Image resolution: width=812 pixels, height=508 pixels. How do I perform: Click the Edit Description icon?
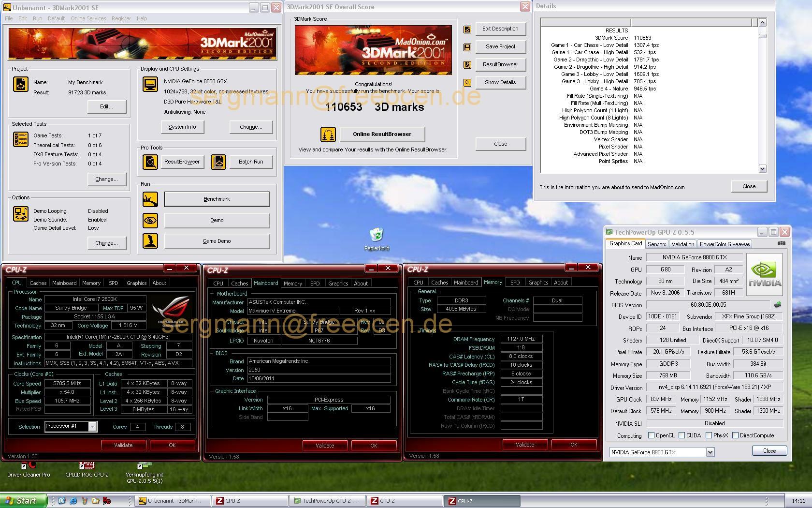(467, 29)
